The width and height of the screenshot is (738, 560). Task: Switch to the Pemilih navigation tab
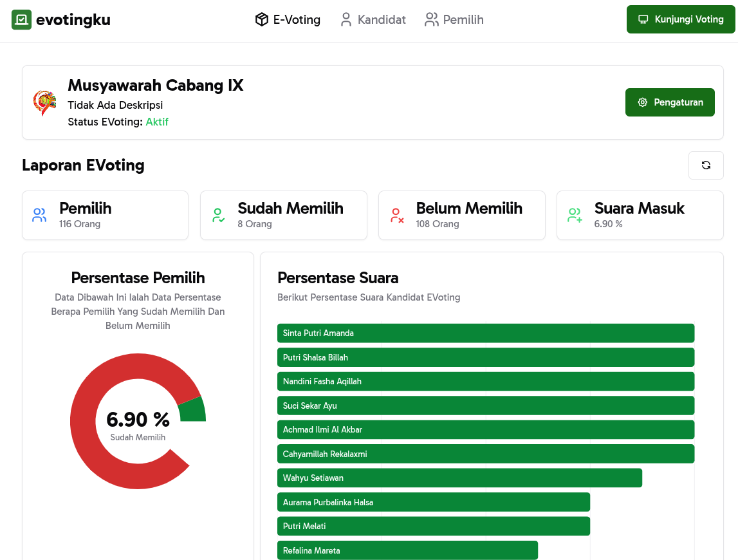click(x=454, y=20)
